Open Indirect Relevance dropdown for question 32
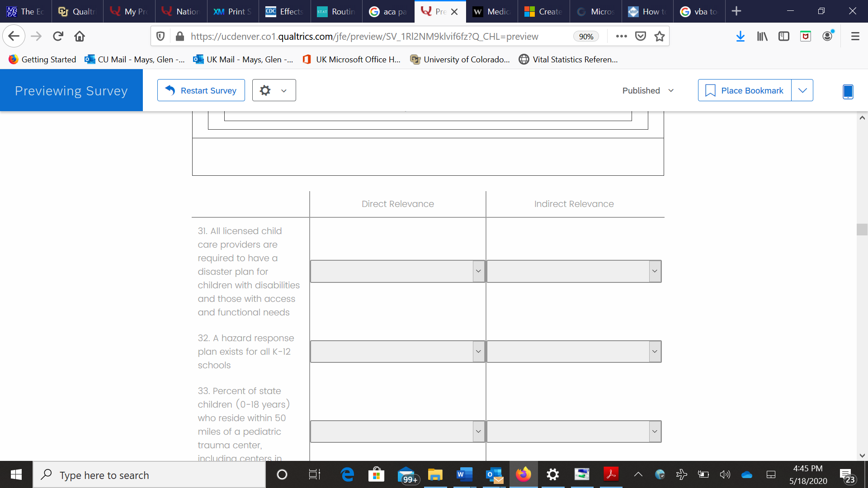This screenshot has width=868, height=488. click(574, 352)
